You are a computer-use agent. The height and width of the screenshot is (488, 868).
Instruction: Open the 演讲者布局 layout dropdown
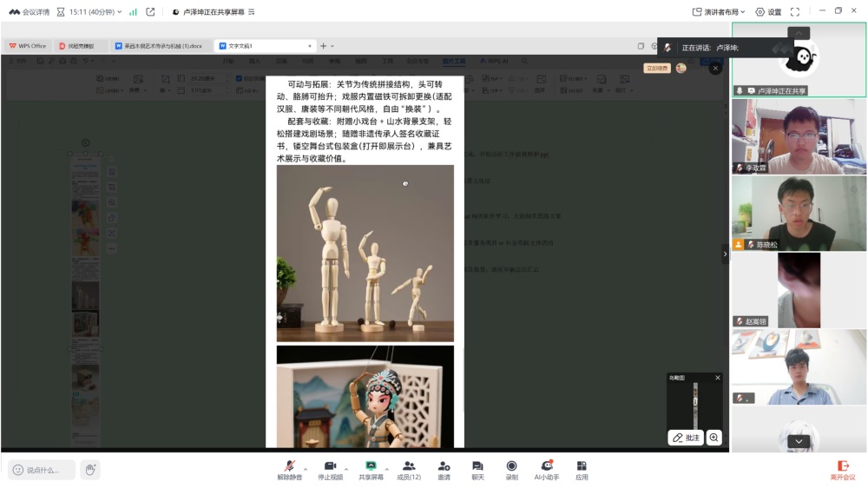pos(720,12)
